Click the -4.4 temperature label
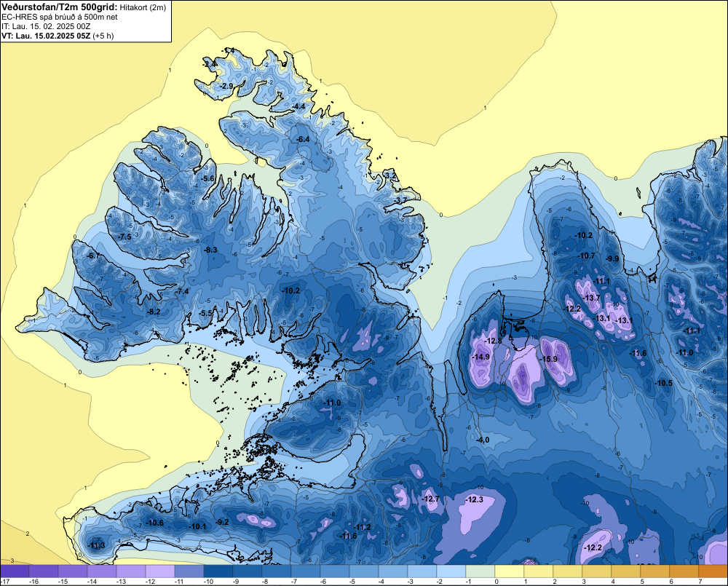Viewport: 728px width, 586px height. click(x=299, y=106)
